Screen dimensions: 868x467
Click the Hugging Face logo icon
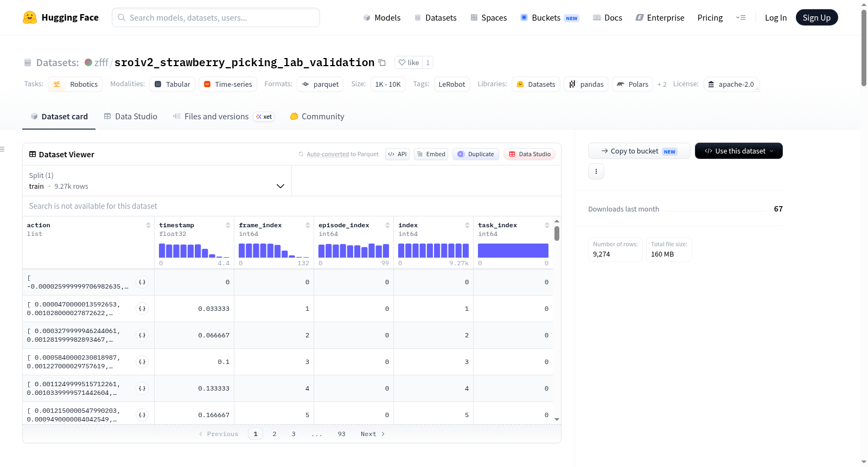[30, 17]
